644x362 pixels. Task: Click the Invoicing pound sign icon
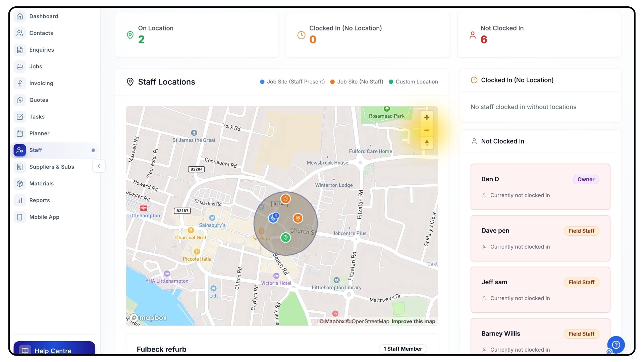20,83
